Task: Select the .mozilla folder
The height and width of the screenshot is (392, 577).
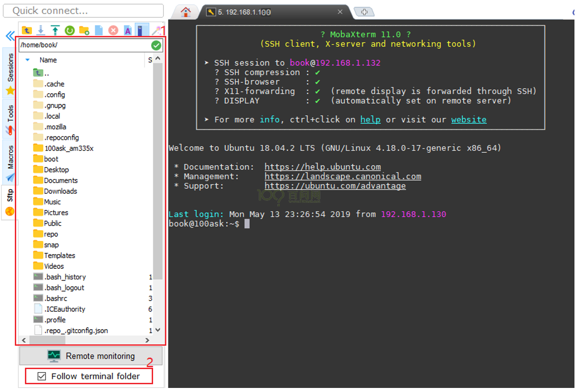Action: 50,127
